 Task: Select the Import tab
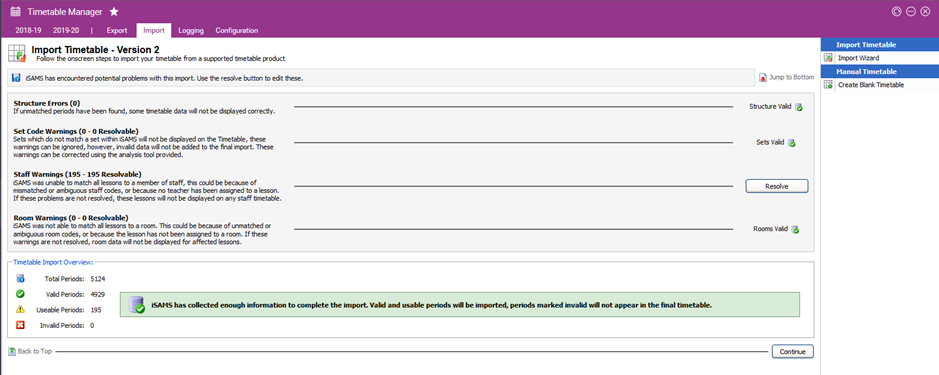click(x=154, y=31)
